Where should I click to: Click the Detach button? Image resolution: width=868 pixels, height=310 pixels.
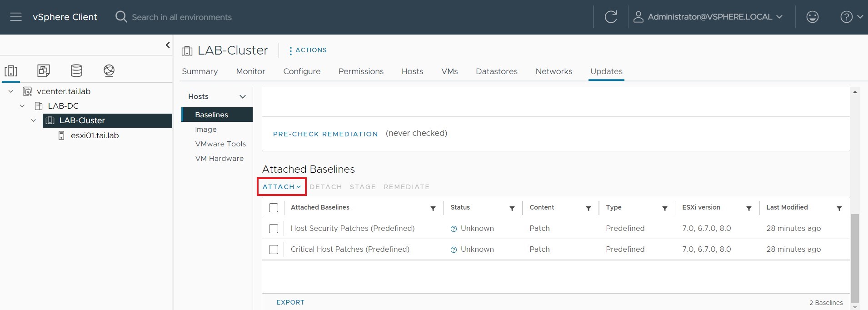point(326,187)
